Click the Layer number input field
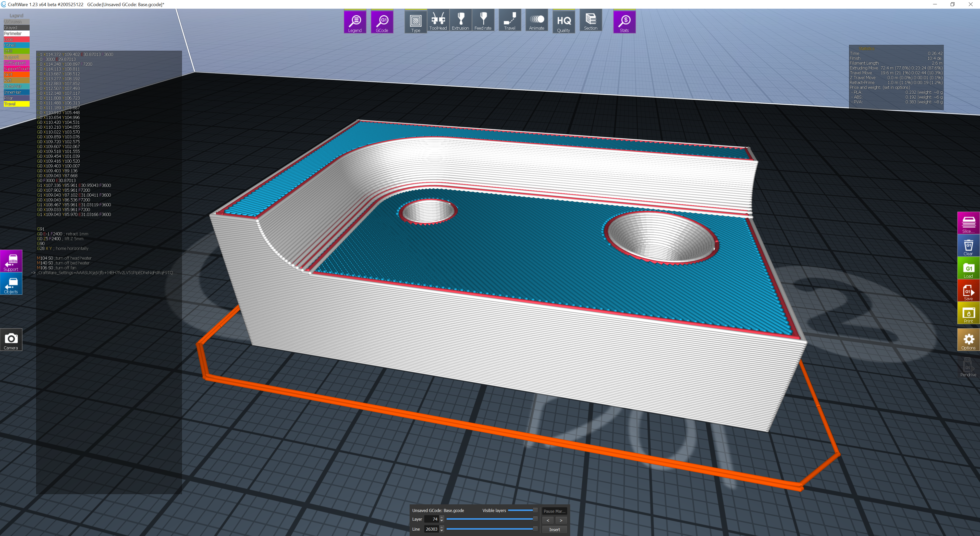 [x=431, y=519]
